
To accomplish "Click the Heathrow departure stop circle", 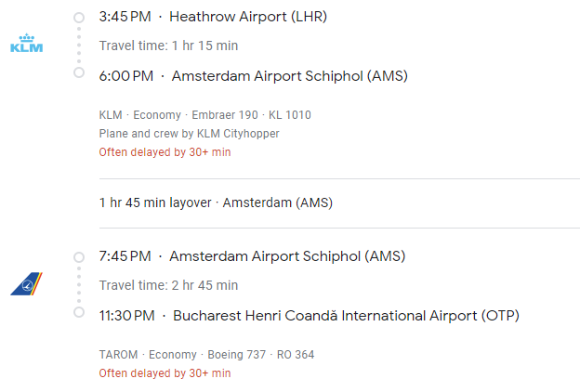I will coord(79,17).
